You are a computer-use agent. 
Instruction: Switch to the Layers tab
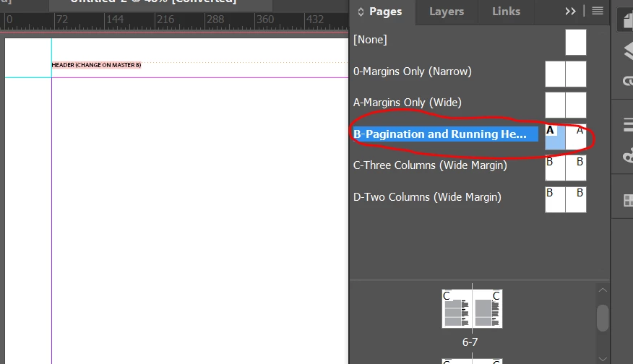[446, 12]
